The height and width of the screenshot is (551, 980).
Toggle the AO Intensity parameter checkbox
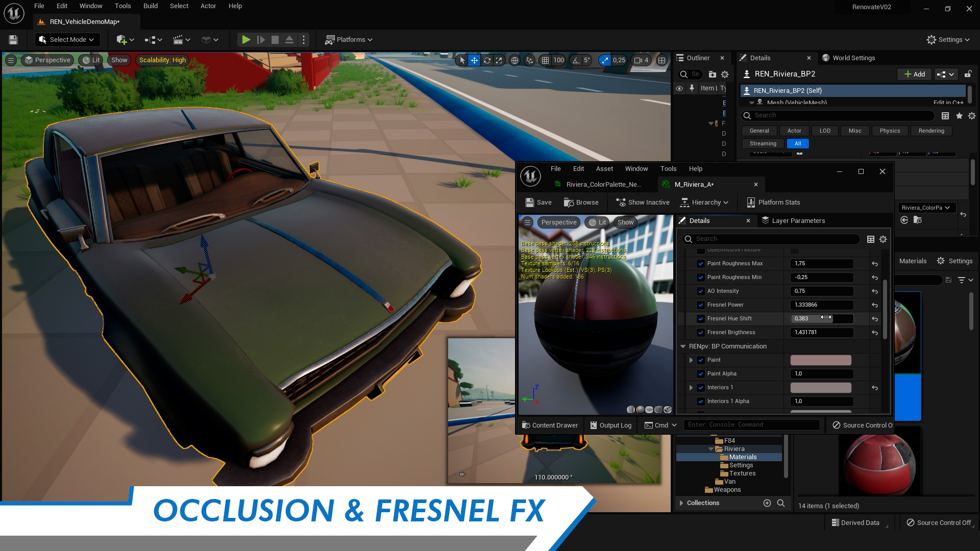pos(701,291)
